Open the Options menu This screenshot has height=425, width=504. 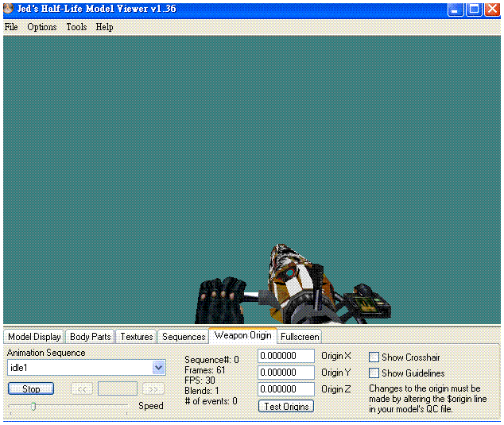(42, 27)
